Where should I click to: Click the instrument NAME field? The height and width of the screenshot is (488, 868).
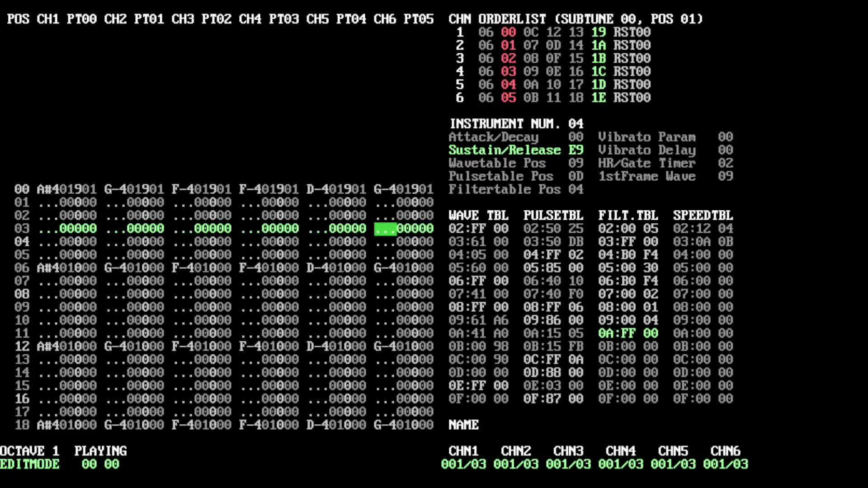click(463, 425)
